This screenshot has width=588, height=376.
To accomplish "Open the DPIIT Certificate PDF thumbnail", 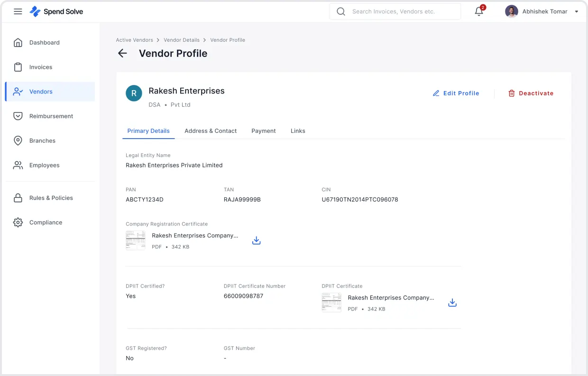I will click(x=331, y=302).
